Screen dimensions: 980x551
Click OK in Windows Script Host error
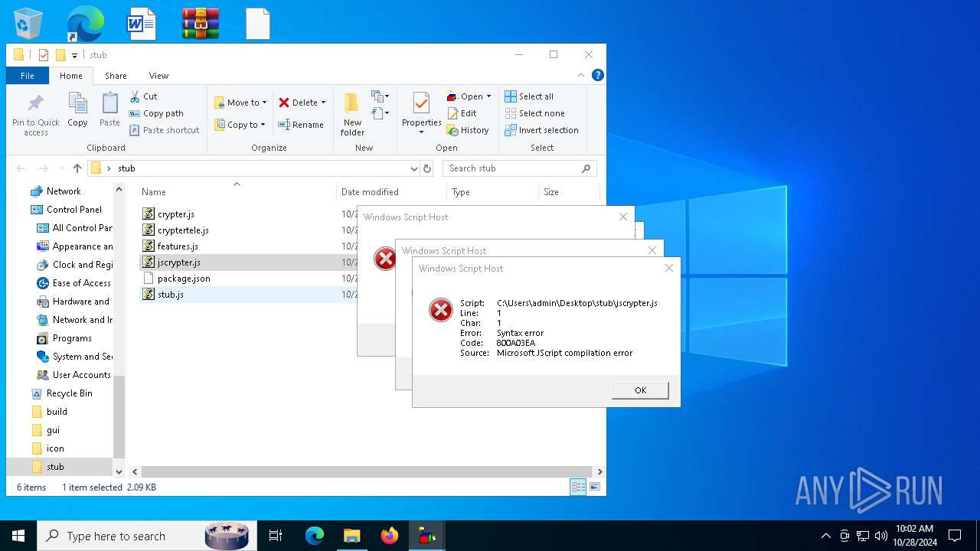click(x=640, y=390)
